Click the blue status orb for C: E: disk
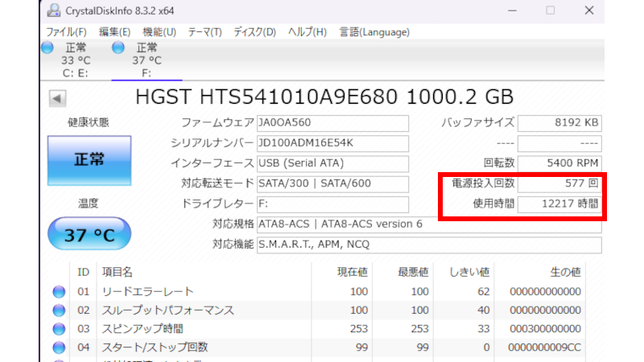644x362 pixels. pos(47,47)
